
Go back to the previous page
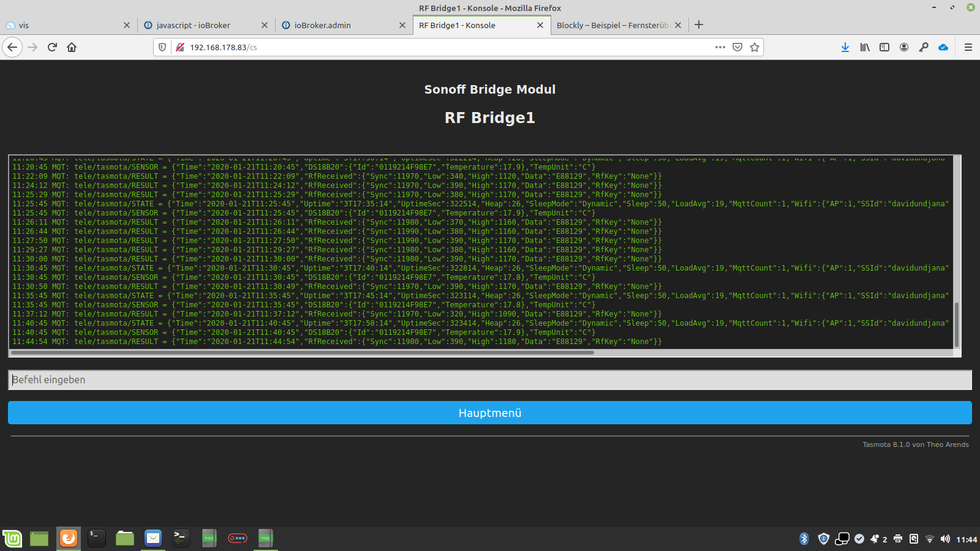(x=12, y=47)
